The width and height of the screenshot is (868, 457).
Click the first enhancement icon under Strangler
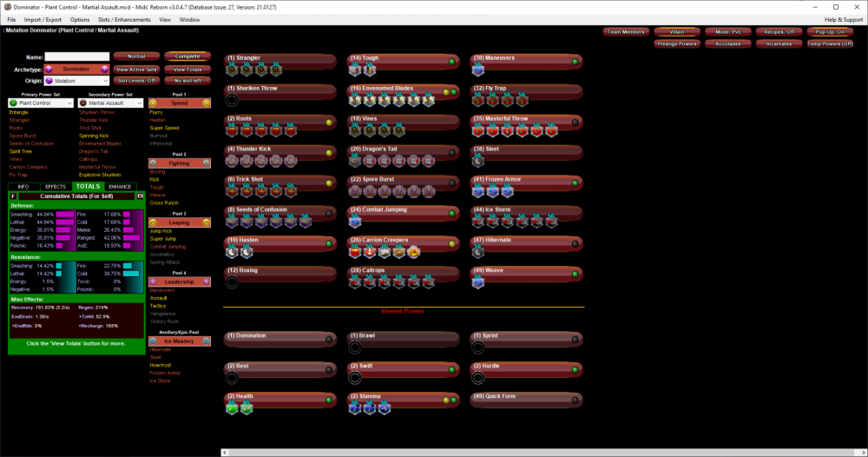point(232,70)
